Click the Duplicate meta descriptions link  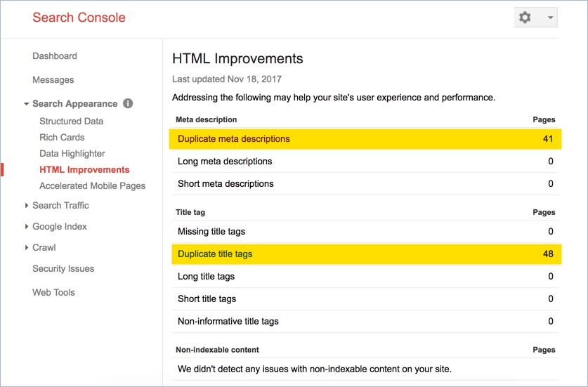coord(234,139)
